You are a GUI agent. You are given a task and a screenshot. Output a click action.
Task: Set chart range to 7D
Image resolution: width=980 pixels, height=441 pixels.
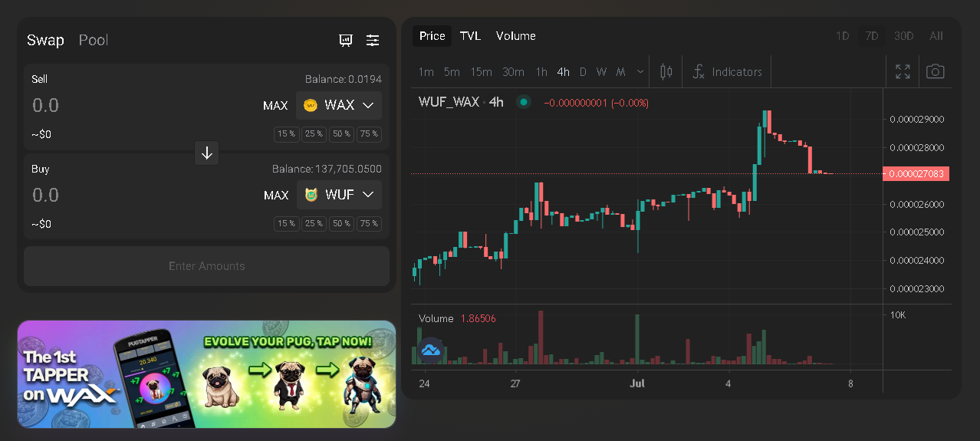(872, 36)
